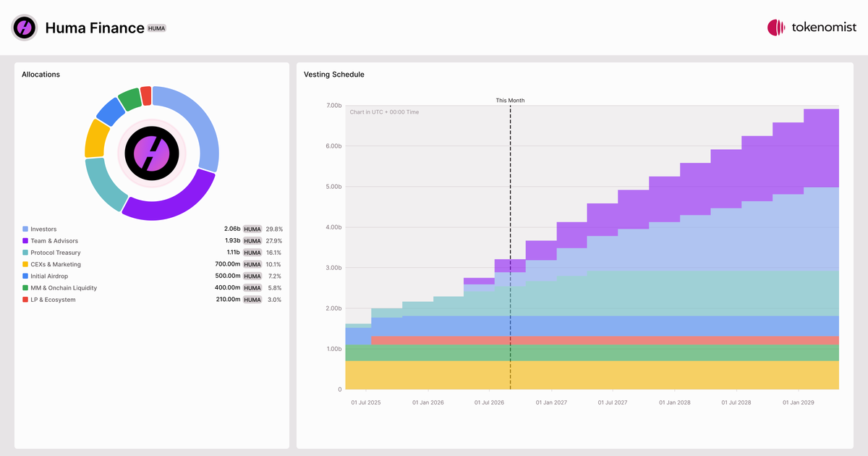Screen dimensions: 868x456
Task: Click the Huma Finance title text
Action: click(x=95, y=28)
